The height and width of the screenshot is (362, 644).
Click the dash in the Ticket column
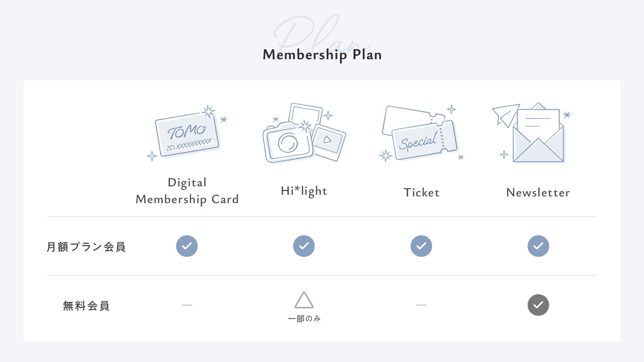[x=421, y=305]
